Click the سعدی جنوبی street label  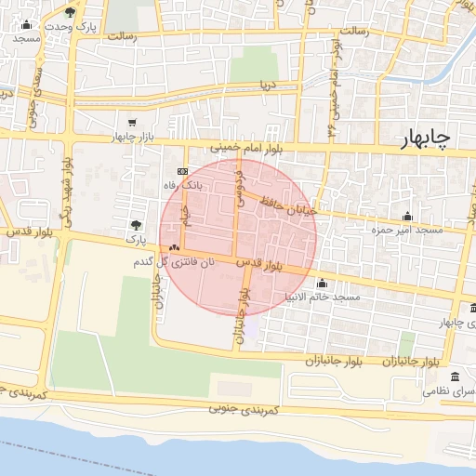(x=35, y=97)
